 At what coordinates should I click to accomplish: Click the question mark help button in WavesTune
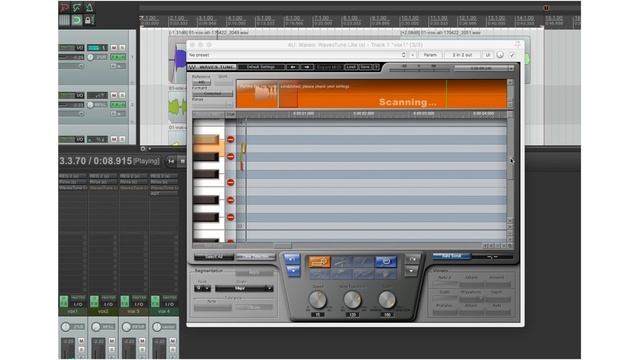pos(376,67)
